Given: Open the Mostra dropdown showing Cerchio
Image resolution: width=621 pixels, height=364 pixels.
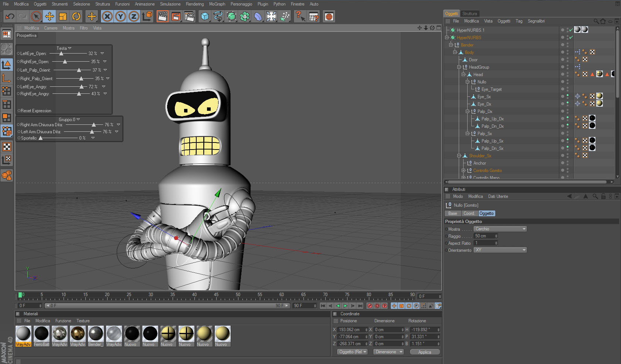Looking at the screenshot, I should [500, 229].
